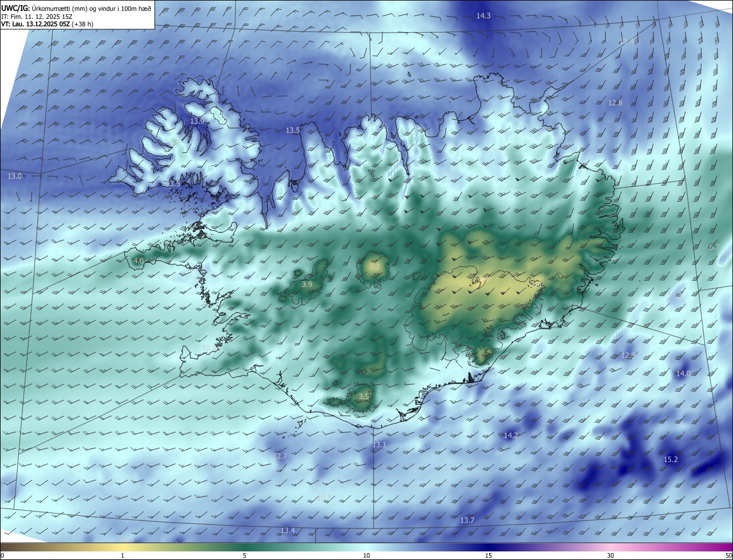Click the 4.0 value on Snæfellsnes peninsula
The width and height of the screenshot is (733, 560).
click(x=138, y=261)
